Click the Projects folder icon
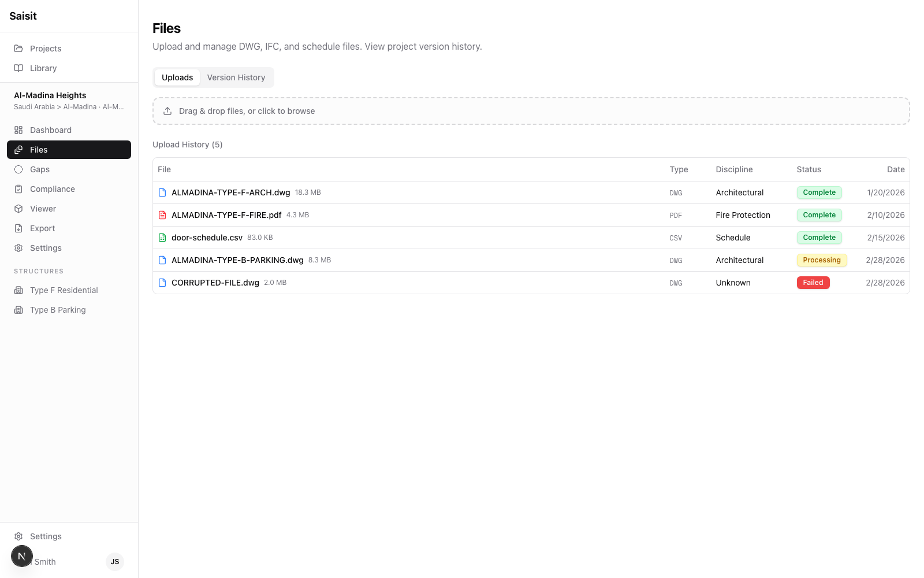 coord(18,49)
